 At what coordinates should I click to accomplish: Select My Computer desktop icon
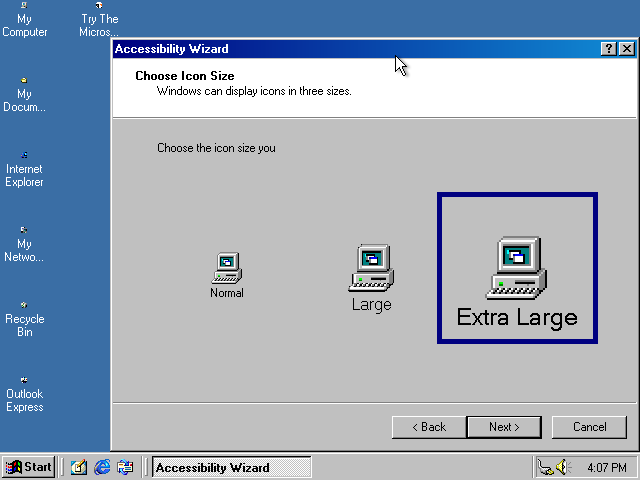(x=24, y=20)
